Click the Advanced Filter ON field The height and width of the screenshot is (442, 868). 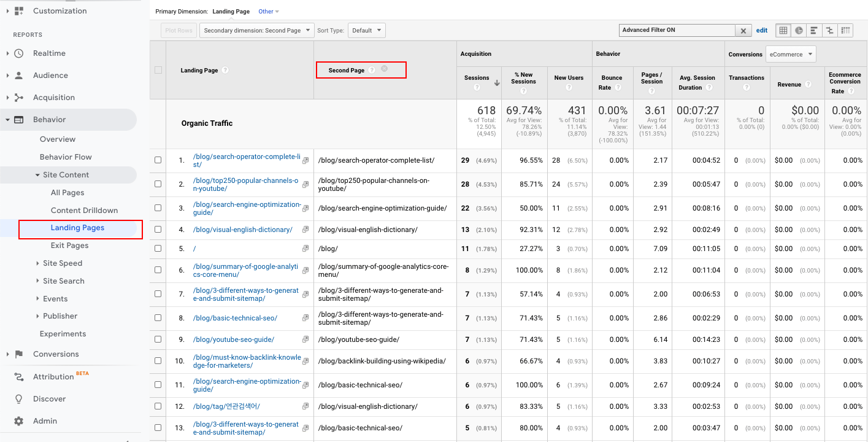tap(677, 30)
